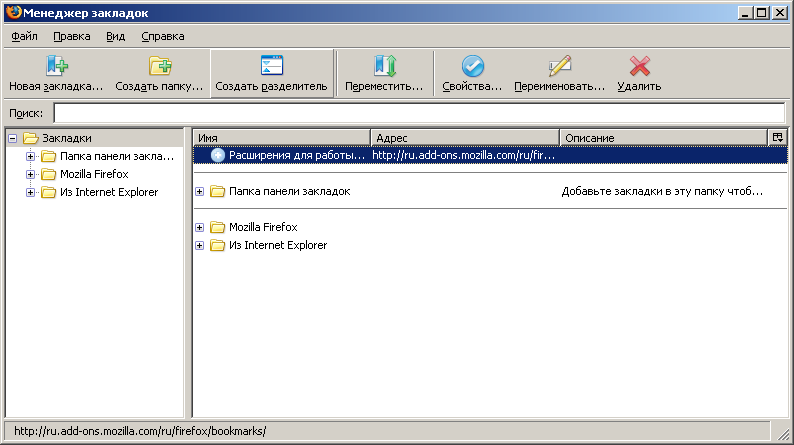
Task: Click the status bar URL text
Action: [x=140, y=431]
